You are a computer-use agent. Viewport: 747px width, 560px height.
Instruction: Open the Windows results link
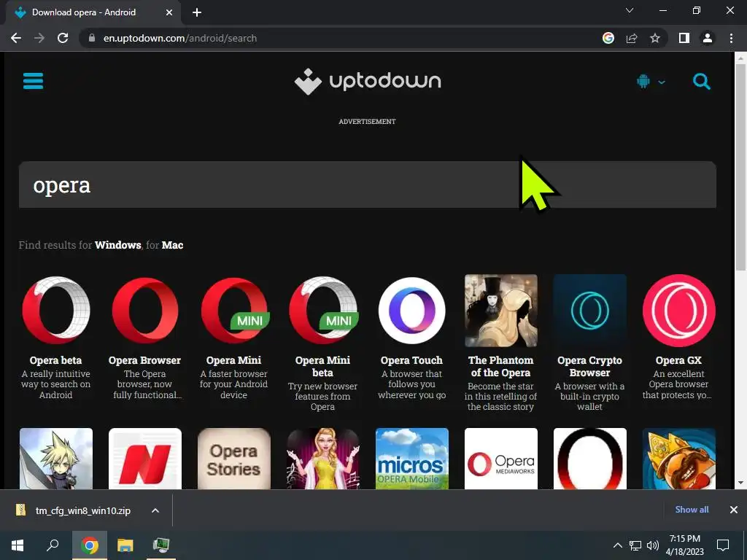(117, 245)
